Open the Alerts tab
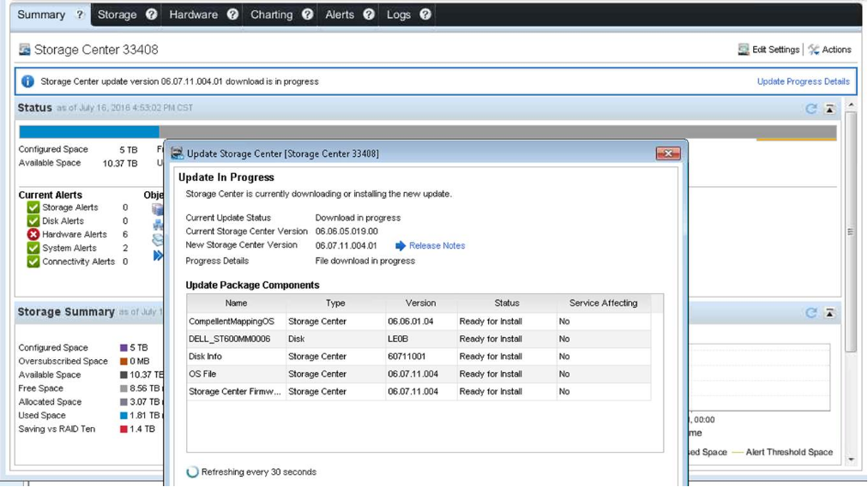Image resolution: width=868 pixels, height=487 pixels. [340, 15]
